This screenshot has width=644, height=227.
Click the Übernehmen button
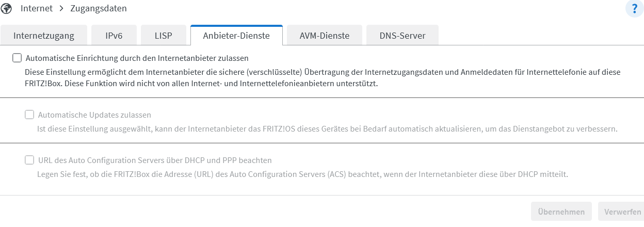pyautogui.click(x=561, y=212)
